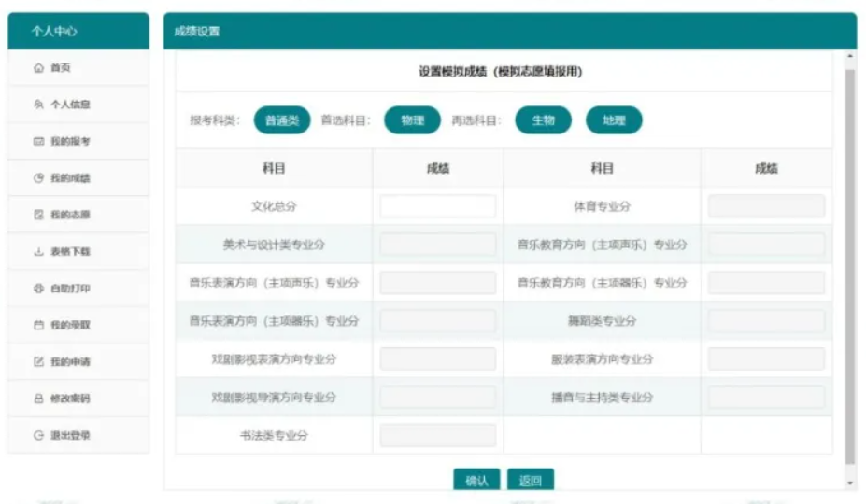Open 修改密码 in sidebar
Screen dimensions: 866x504
pos(78,399)
